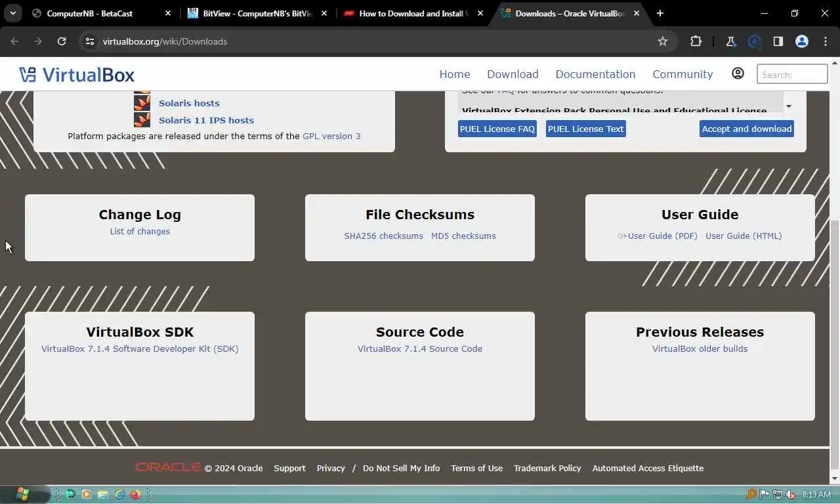The height and width of the screenshot is (504, 840).
Task: Open the footer Privacy link
Action: pos(331,468)
